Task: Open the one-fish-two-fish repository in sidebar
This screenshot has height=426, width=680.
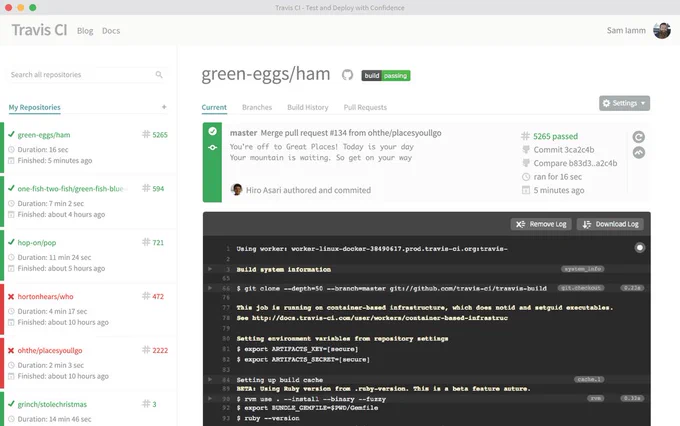Action: point(70,189)
